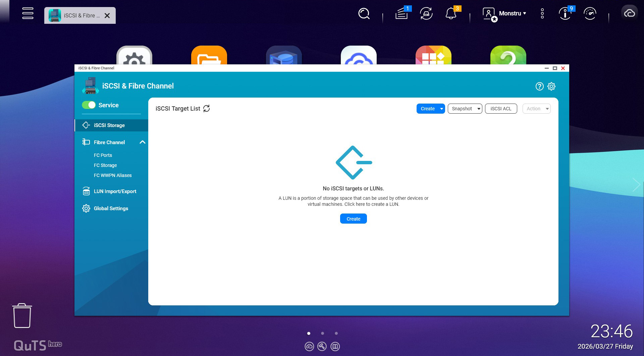
Task: Open the QTS search magnifier
Action: [364, 14]
